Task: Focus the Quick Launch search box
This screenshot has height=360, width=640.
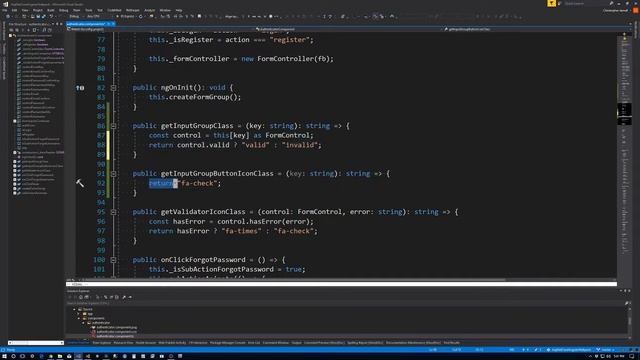Action: point(584,3)
